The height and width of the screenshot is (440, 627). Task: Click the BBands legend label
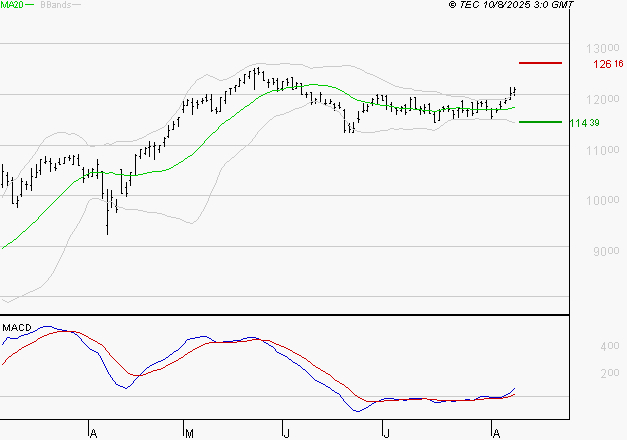[x=56, y=5]
